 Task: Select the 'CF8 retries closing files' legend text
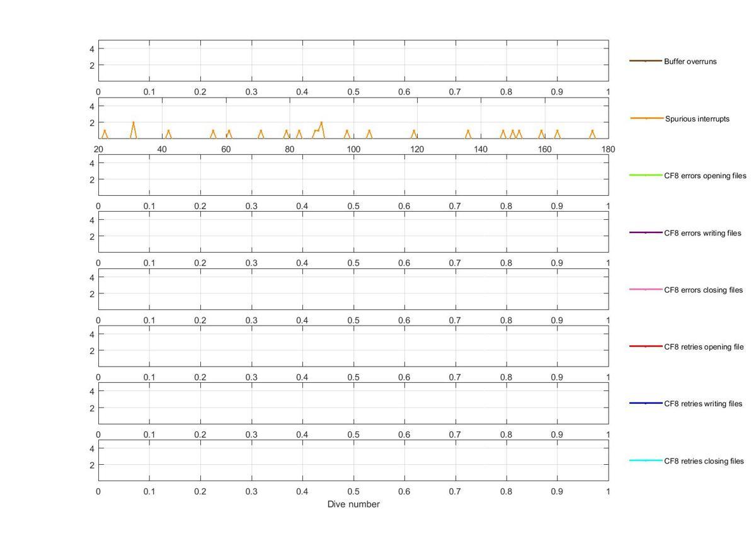(704, 461)
